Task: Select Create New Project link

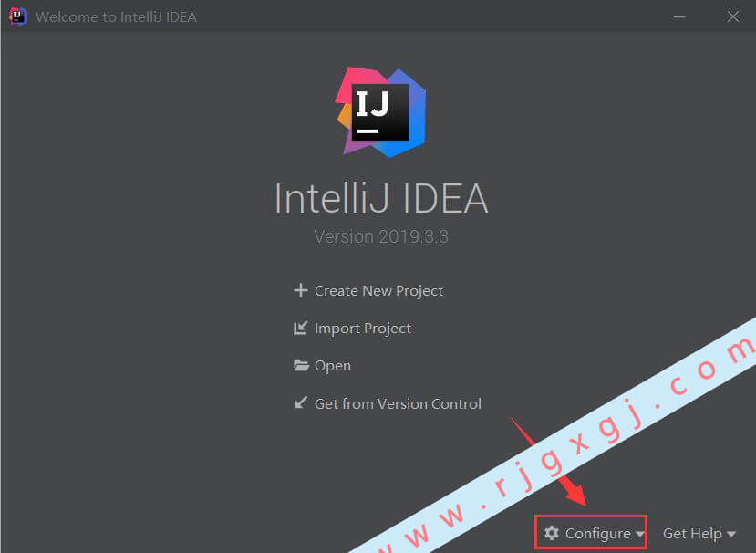Action: click(378, 290)
